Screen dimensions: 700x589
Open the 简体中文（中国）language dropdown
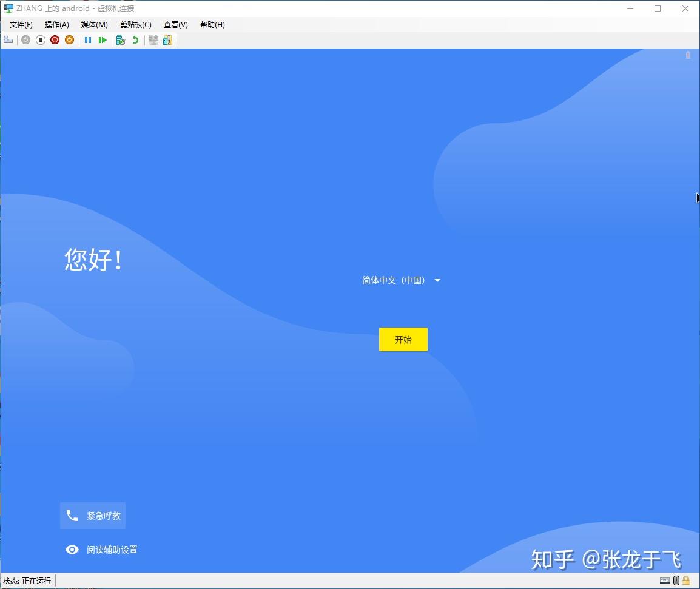pyautogui.click(x=401, y=280)
